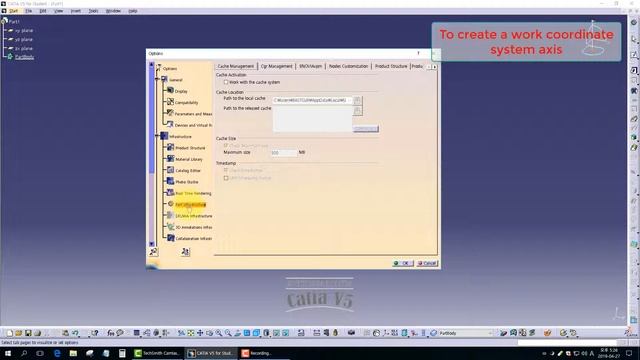Click the button beneath the released cache list
Image resolution: width=640 pixels, height=360 pixels.
[x=365, y=129]
